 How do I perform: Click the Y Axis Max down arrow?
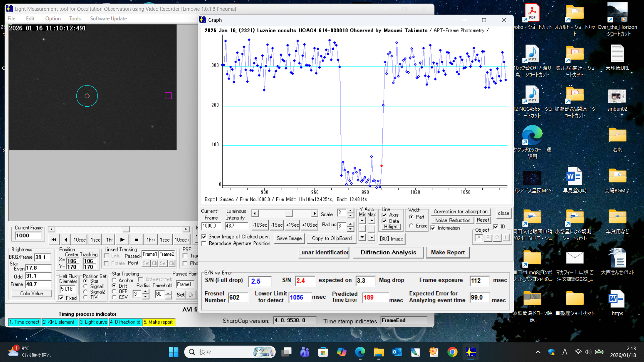click(372, 237)
